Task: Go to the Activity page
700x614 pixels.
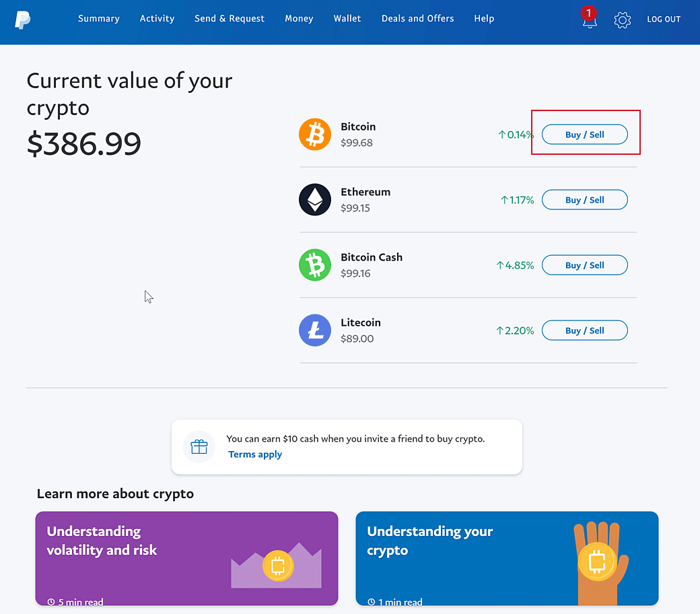Action: (x=157, y=18)
